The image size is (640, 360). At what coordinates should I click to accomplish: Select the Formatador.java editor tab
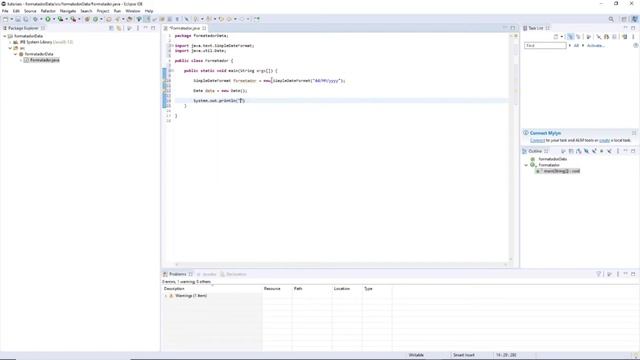[184, 28]
